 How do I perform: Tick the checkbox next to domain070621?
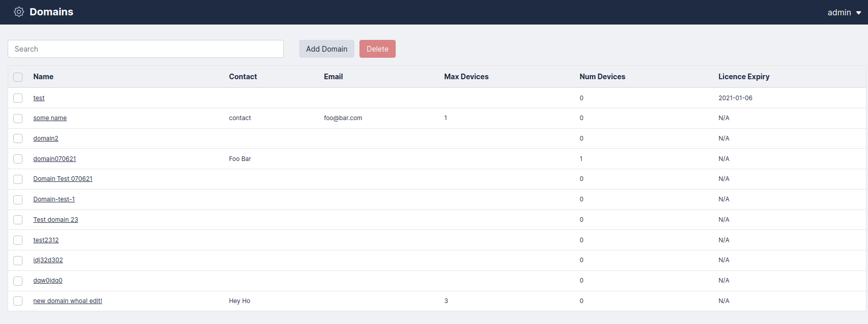18,159
